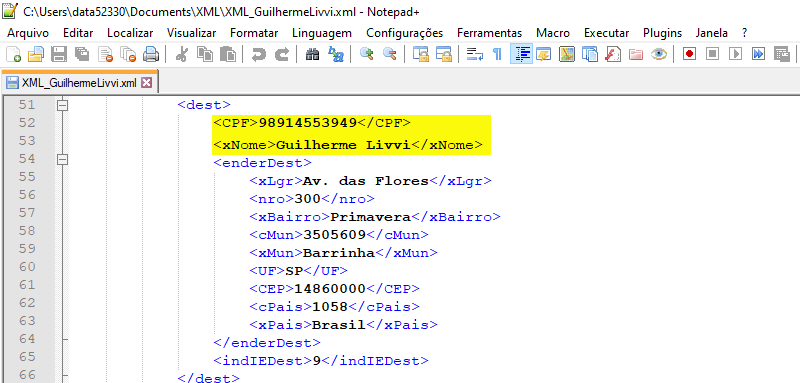
Task: Open the Macro menu
Action: tap(553, 33)
